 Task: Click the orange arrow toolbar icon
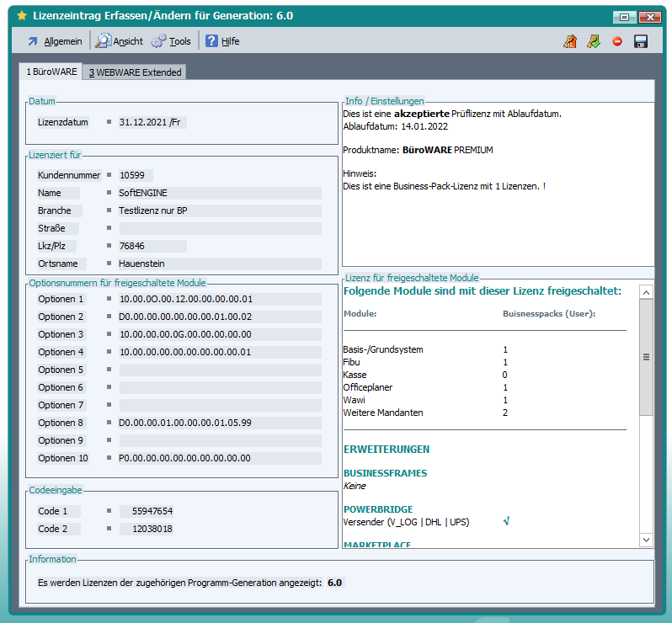coord(570,41)
